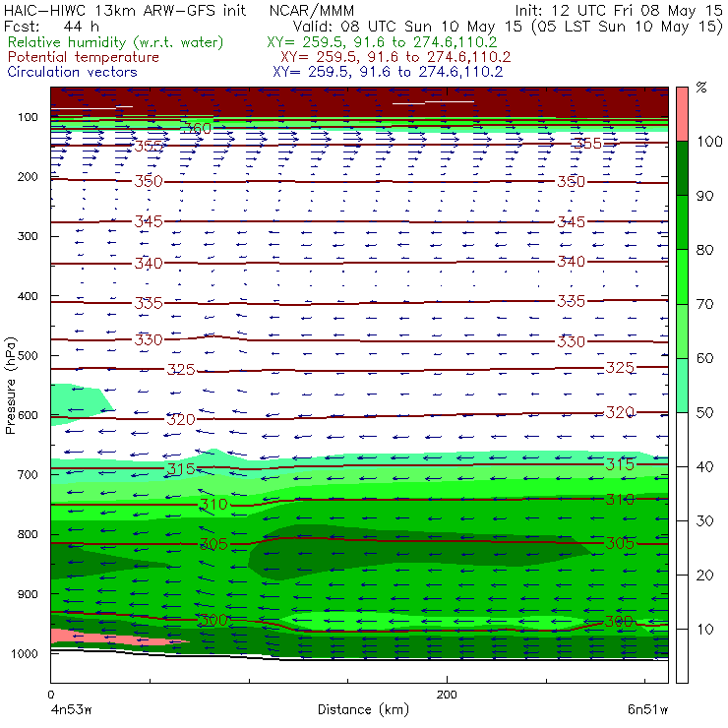The image size is (728, 728).
Task: Click the left '300' contour label
Action: tap(213, 620)
